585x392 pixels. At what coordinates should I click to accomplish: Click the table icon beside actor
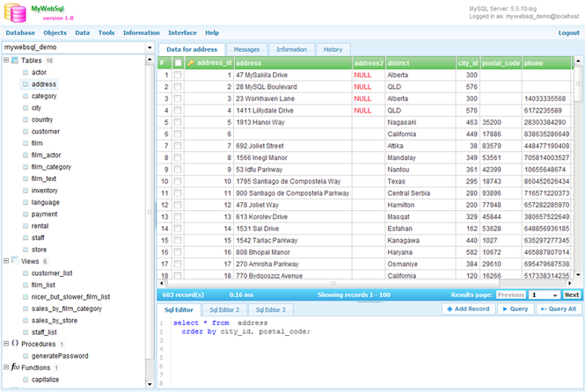tap(25, 72)
